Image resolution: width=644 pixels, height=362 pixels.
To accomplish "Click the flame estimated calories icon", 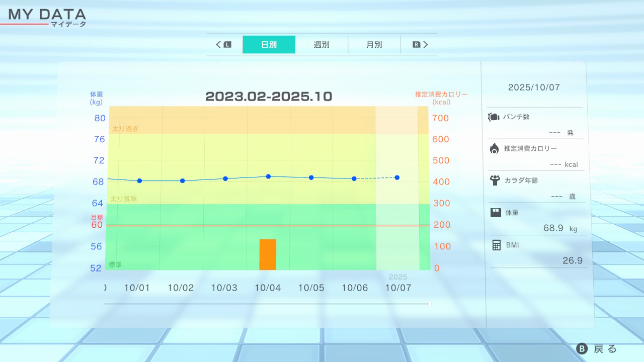I will pyautogui.click(x=494, y=148).
